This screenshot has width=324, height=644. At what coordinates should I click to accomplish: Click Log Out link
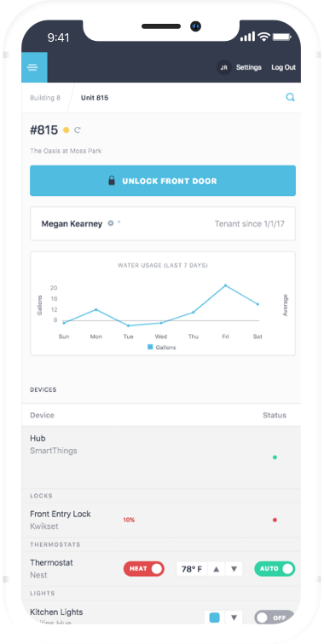click(x=283, y=67)
